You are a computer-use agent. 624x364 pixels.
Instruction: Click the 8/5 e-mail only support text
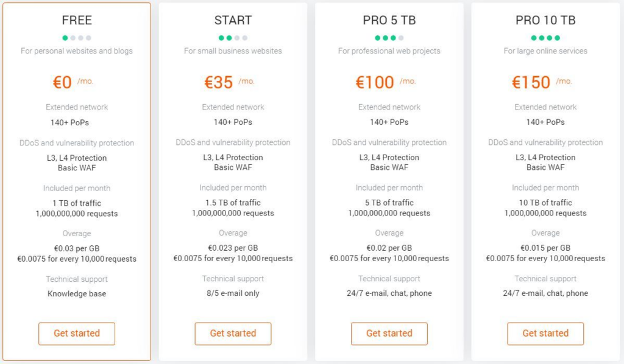tap(233, 293)
